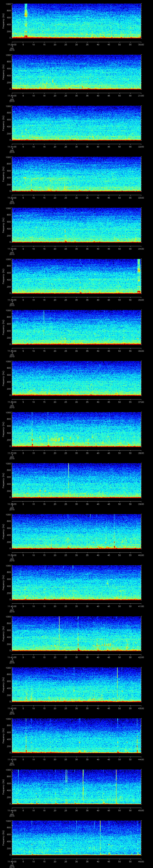Click the vertical spike near 26 seconds in the 11:38:00 panel
This screenshot has width=153, height=868.
click(69, 478)
